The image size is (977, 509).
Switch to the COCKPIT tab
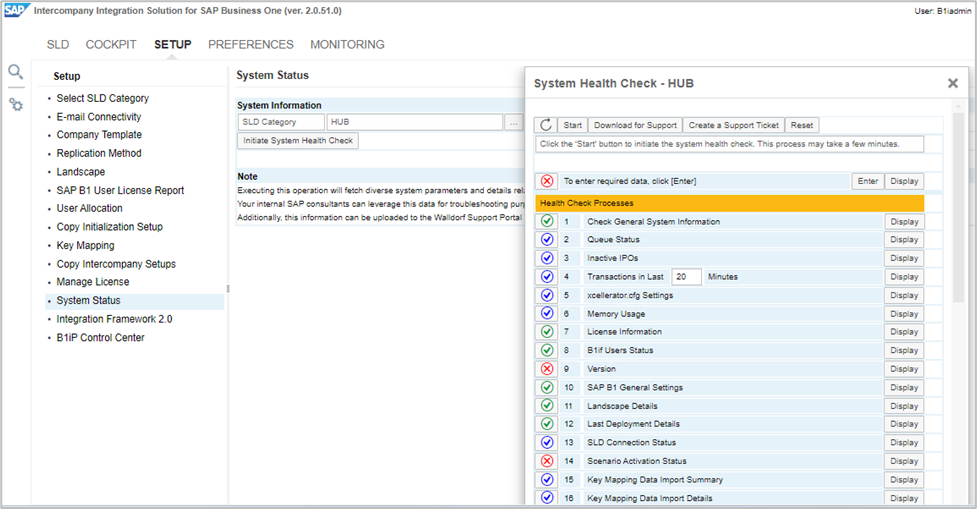click(111, 45)
